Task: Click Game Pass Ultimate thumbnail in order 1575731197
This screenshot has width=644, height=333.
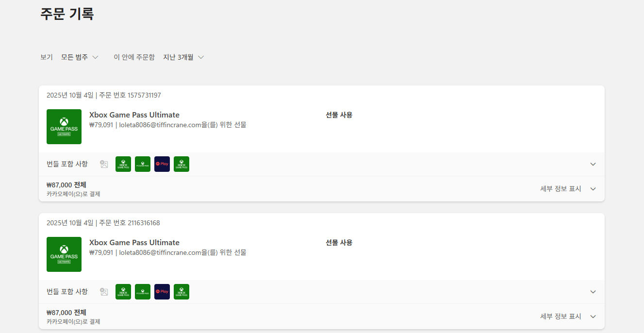Action: click(x=64, y=127)
